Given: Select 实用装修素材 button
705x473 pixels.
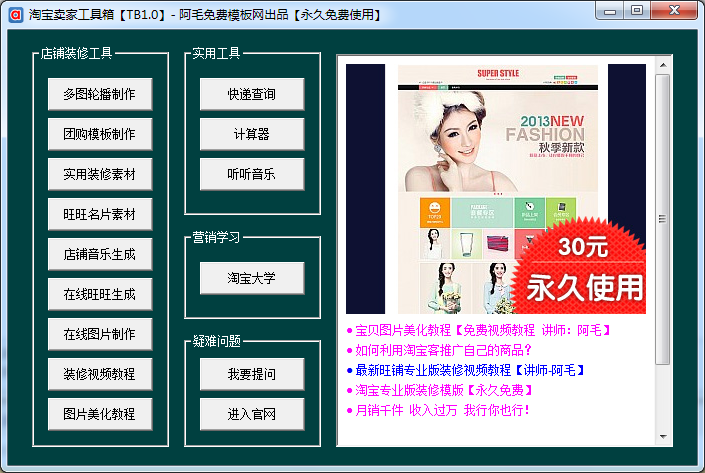Looking at the screenshot, I should (100, 174).
